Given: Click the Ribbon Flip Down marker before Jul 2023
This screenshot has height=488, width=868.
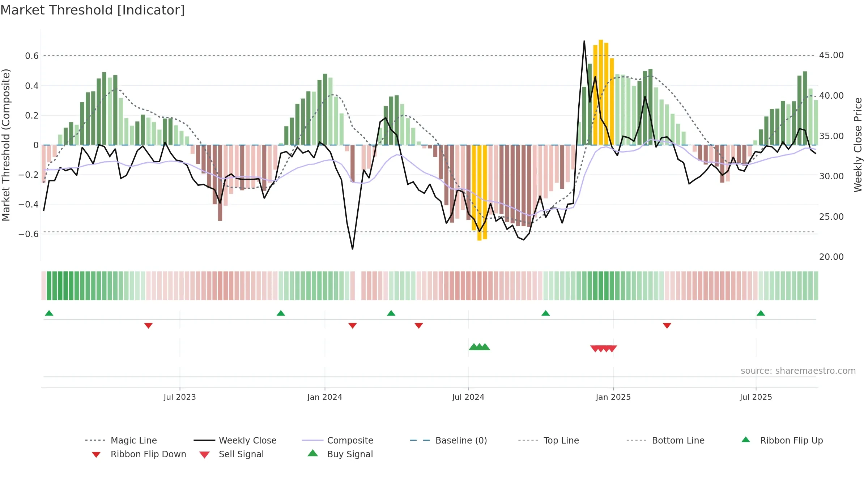Looking at the screenshot, I should 148,326.
